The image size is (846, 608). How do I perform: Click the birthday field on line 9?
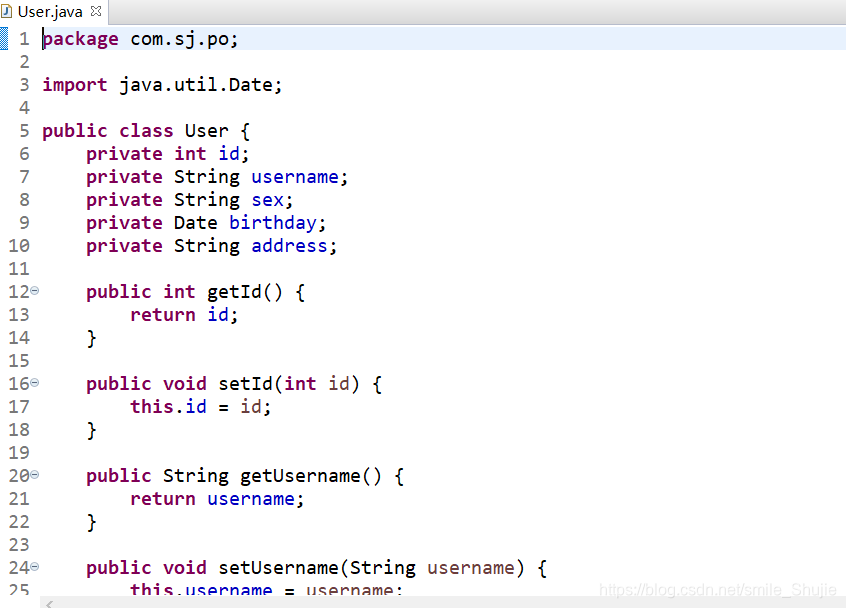273,223
